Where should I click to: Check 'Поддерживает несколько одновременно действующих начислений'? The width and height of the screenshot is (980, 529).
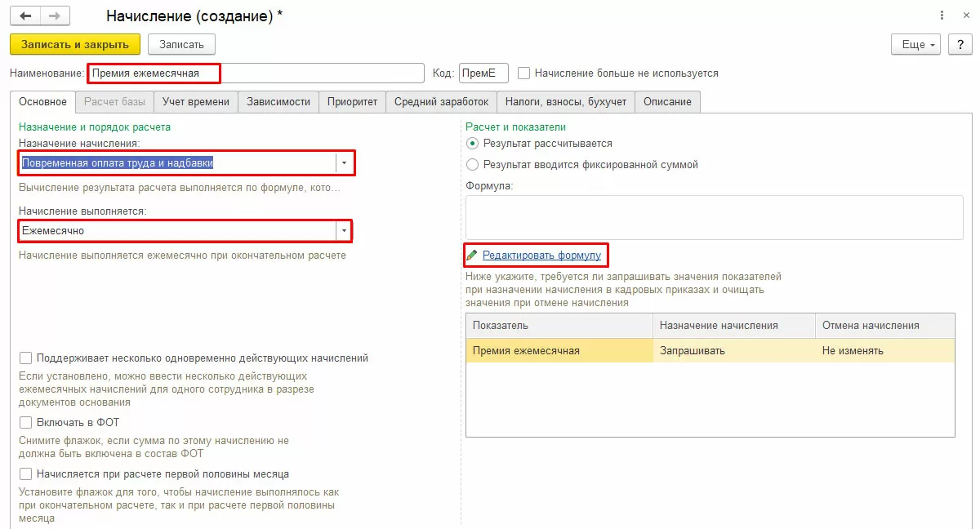coord(26,358)
